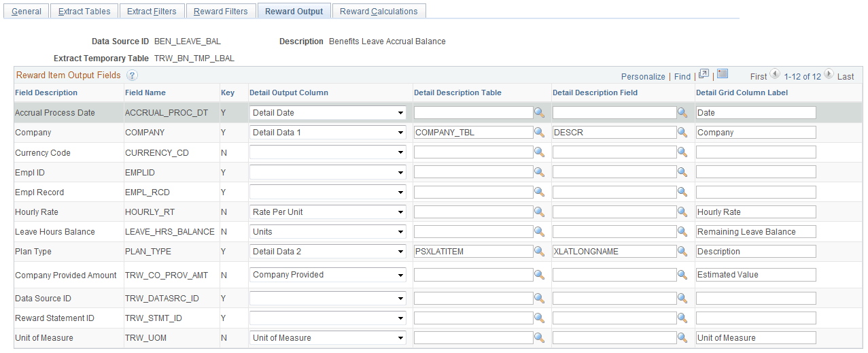The width and height of the screenshot is (868, 353).
Task: Click the help icon next to Reward Item Output Fields
Action: tap(132, 75)
